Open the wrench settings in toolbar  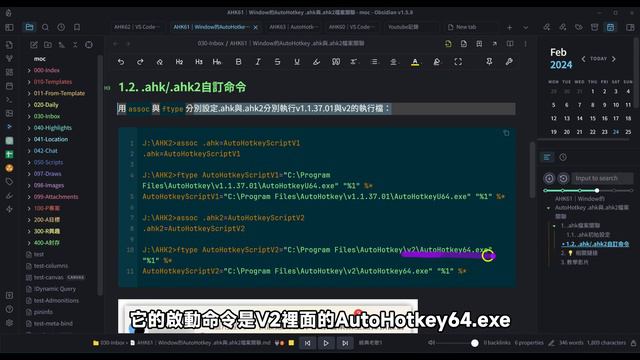[x=509, y=62]
